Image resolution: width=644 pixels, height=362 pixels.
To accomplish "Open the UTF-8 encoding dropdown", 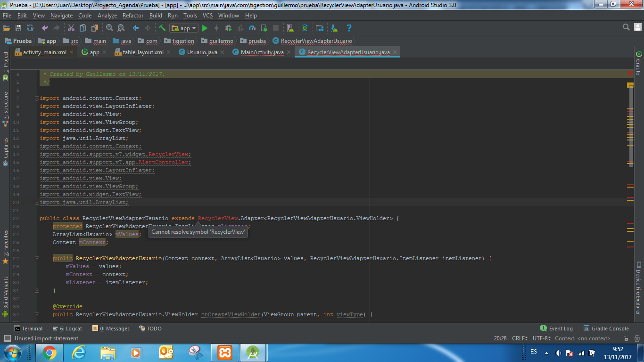I will (542, 338).
